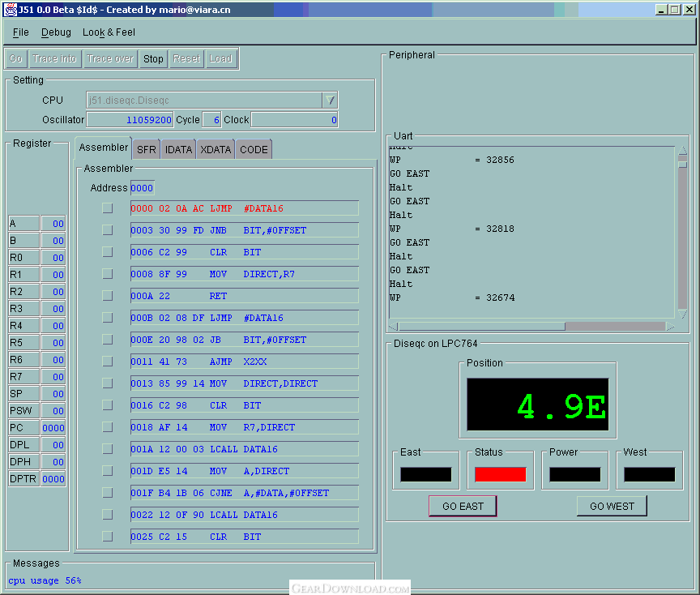
Task: Click the SP register value field
Action: point(53,393)
